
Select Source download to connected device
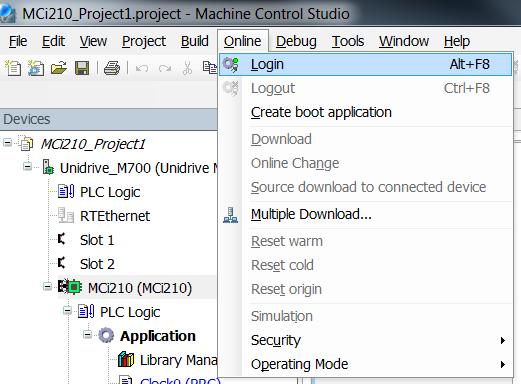click(x=365, y=187)
